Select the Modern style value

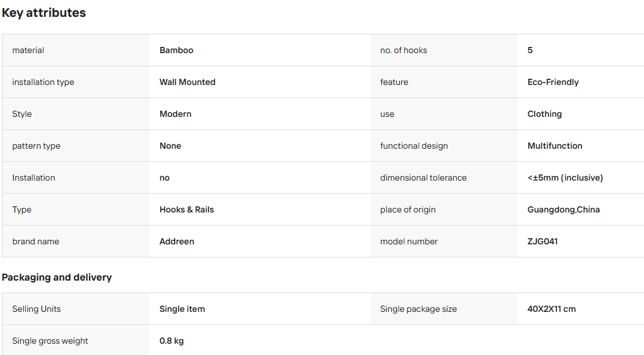coord(175,114)
